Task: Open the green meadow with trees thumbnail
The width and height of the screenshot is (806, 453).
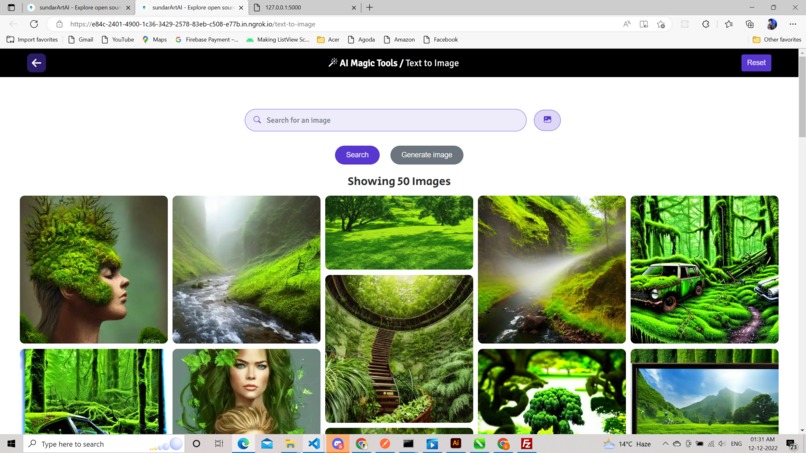Action: tap(399, 232)
